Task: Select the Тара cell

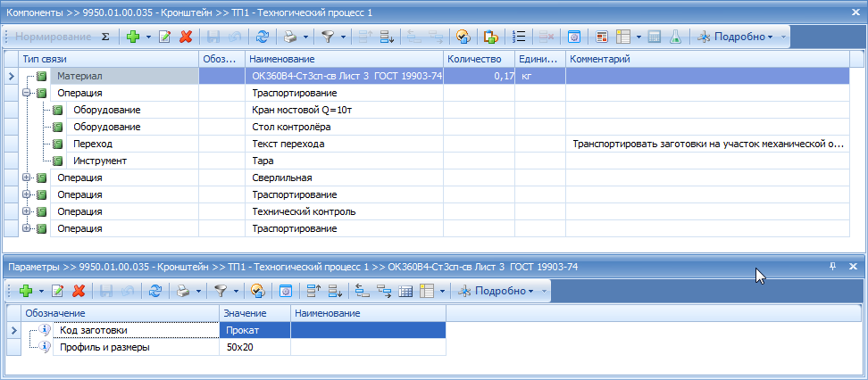Action: [344, 161]
